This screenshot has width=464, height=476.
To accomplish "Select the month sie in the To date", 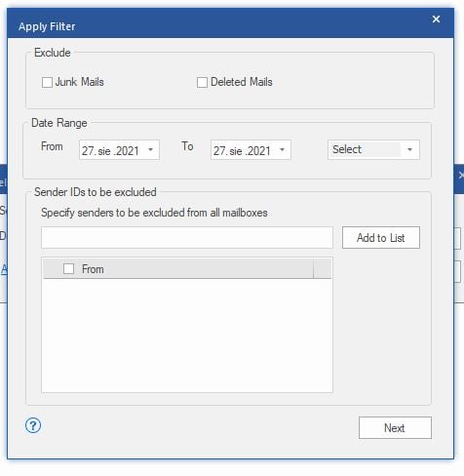I will (x=236, y=151).
